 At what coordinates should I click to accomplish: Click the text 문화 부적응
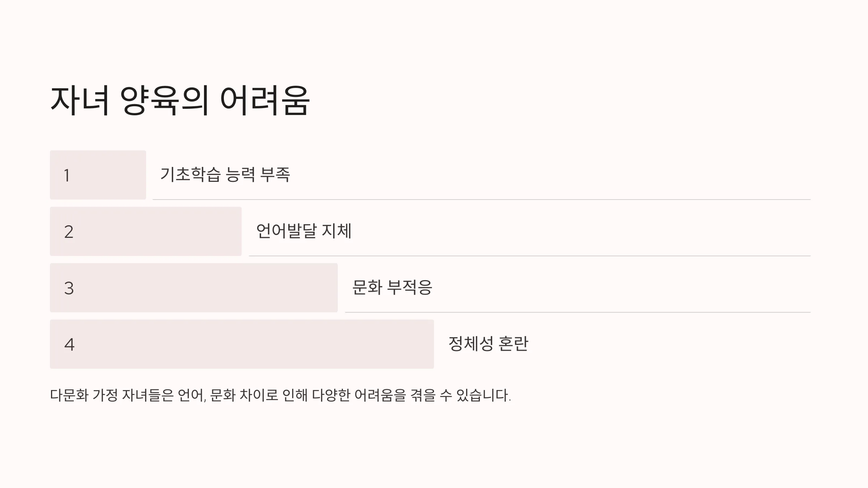392,287
